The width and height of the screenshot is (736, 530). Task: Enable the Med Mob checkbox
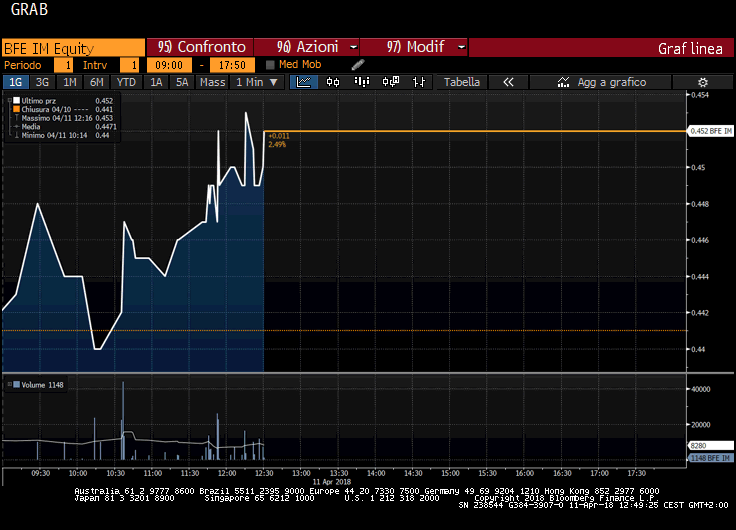tap(271, 65)
